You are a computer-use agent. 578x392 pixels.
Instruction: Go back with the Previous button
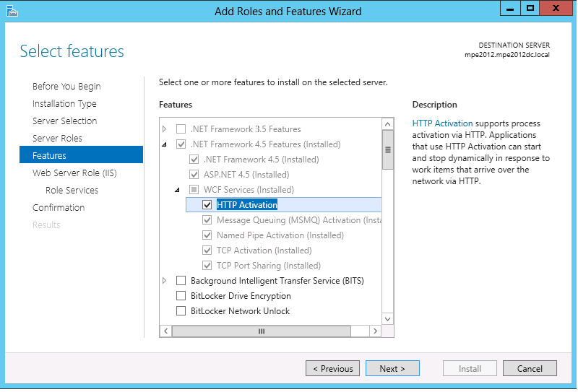coord(332,368)
